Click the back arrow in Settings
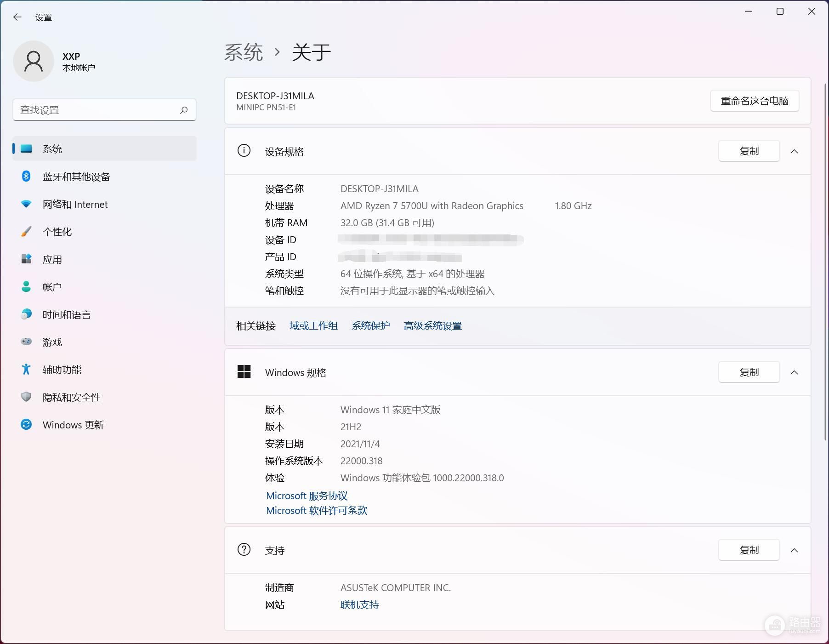The height and width of the screenshot is (644, 829). click(x=17, y=17)
